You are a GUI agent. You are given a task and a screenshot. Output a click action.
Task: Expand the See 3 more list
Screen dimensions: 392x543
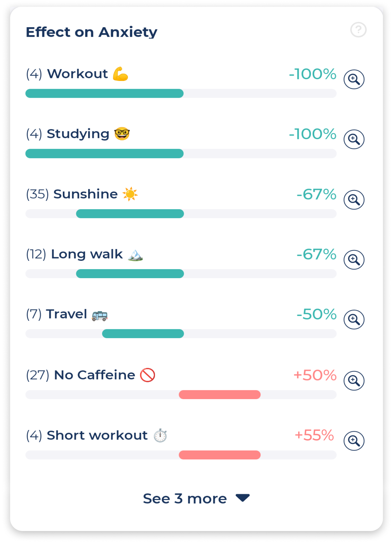click(196, 499)
